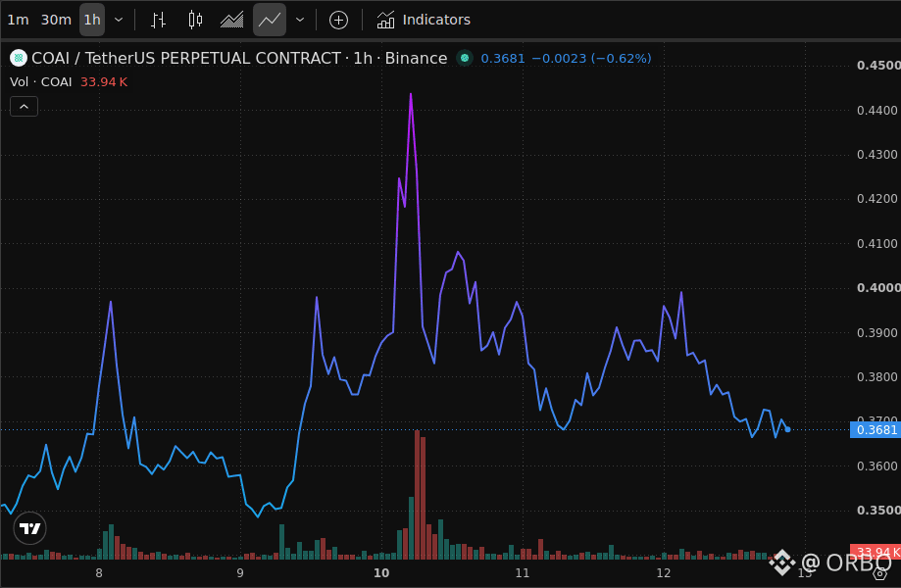Click the COAI symbol logo icon
Screen dimensions: 901x588
point(19,58)
